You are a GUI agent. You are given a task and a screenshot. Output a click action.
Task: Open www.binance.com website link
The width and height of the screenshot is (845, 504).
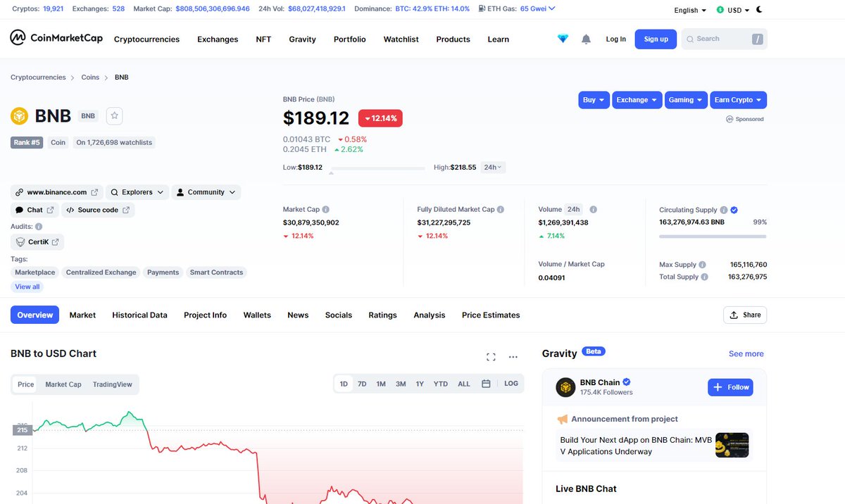pyautogui.click(x=57, y=192)
